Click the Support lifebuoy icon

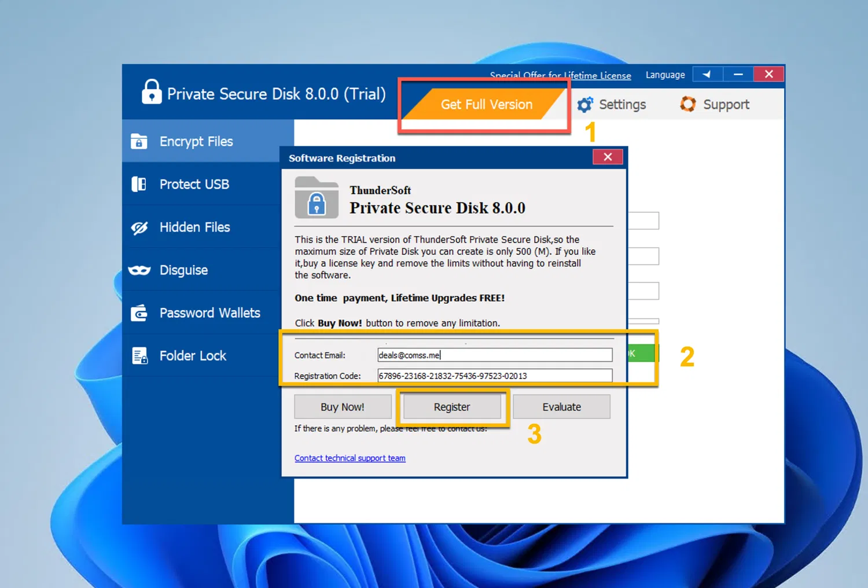pyautogui.click(x=687, y=104)
